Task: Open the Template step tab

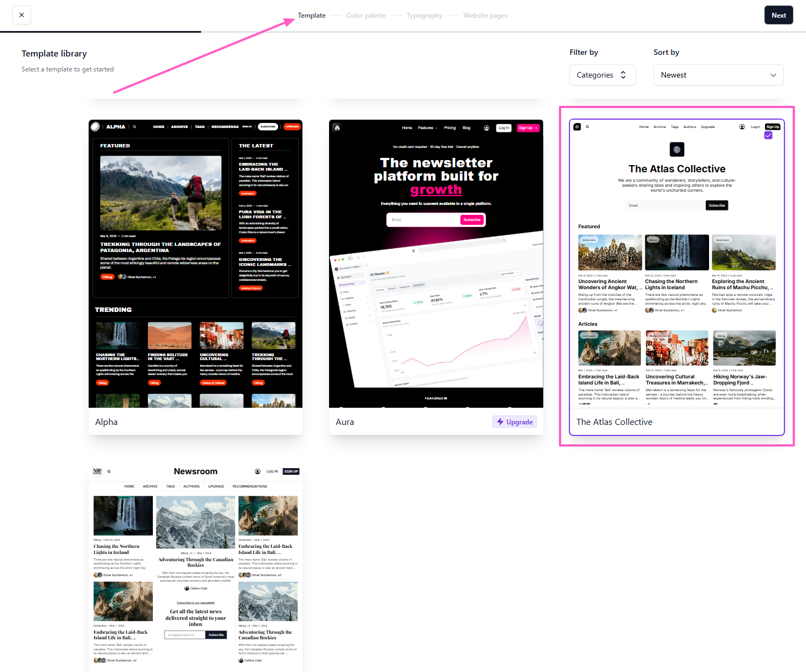Action: (x=311, y=16)
